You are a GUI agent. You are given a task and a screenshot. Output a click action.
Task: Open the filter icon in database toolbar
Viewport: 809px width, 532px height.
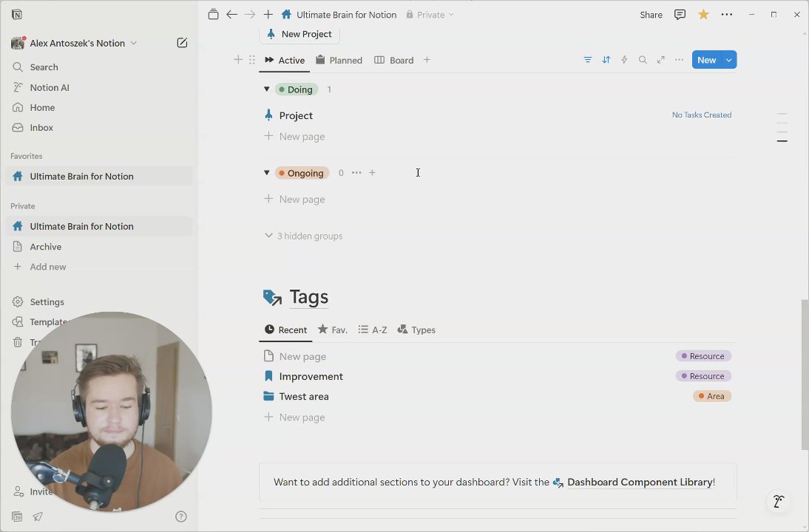[x=588, y=60]
